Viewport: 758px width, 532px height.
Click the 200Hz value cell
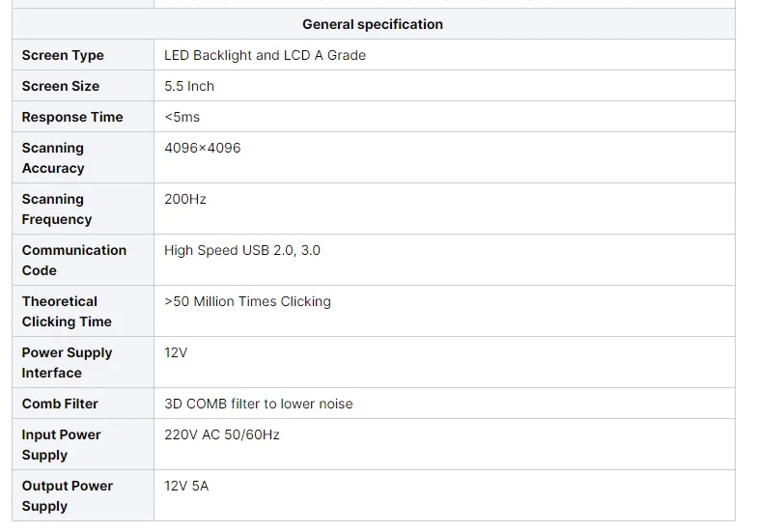(185, 199)
